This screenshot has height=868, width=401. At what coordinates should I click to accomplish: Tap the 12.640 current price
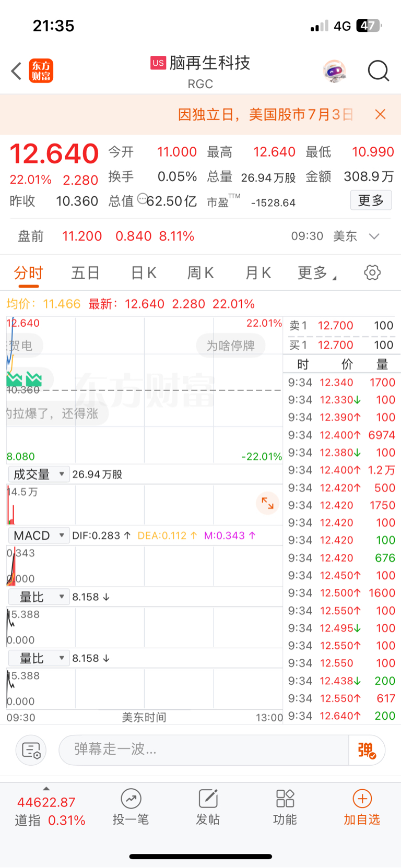click(54, 154)
